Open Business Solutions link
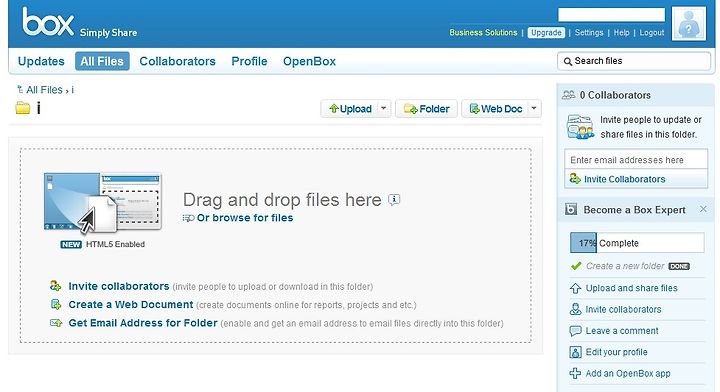Viewport: 720px width, 392px height. pos(483,33)
